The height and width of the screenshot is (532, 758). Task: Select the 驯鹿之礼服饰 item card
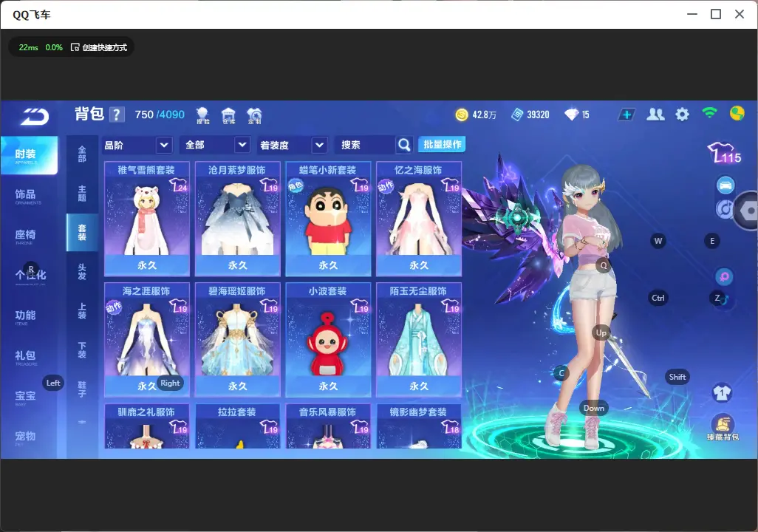coord(147,426)
